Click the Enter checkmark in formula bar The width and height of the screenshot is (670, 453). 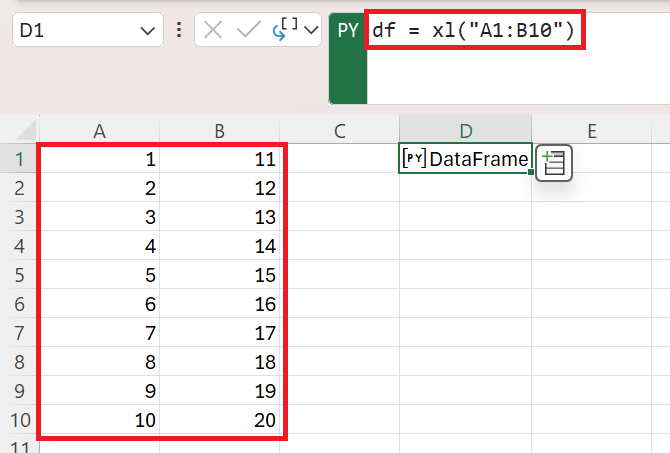(x=247, y=30)
